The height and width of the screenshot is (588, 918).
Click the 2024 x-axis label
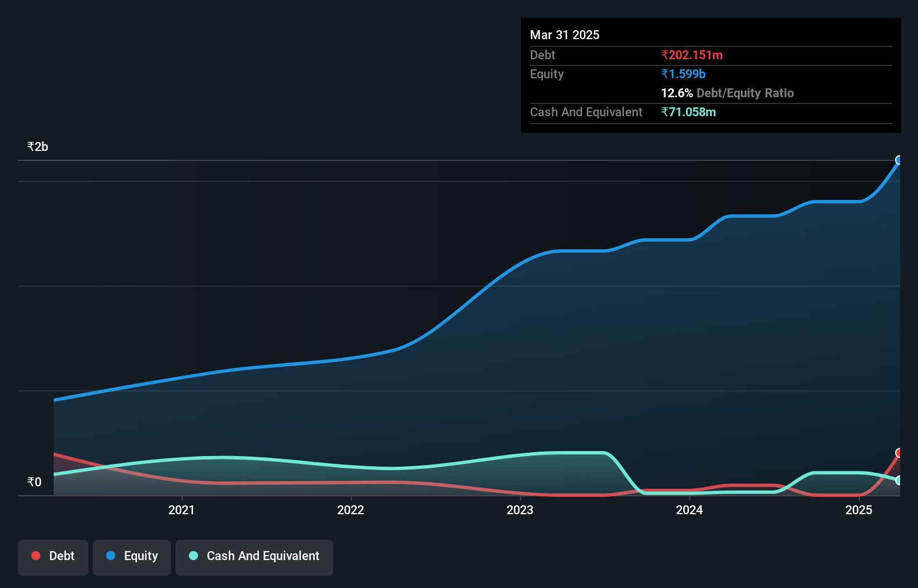coord(689,510)
